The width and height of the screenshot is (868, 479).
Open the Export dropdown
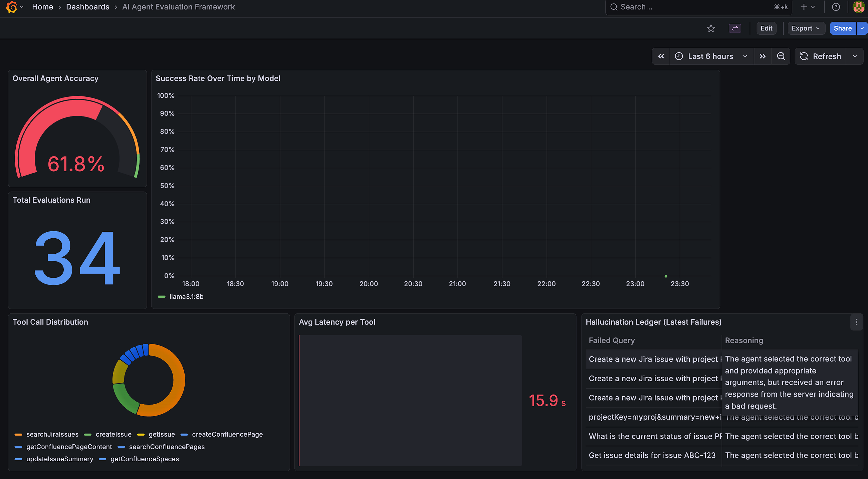806,28
